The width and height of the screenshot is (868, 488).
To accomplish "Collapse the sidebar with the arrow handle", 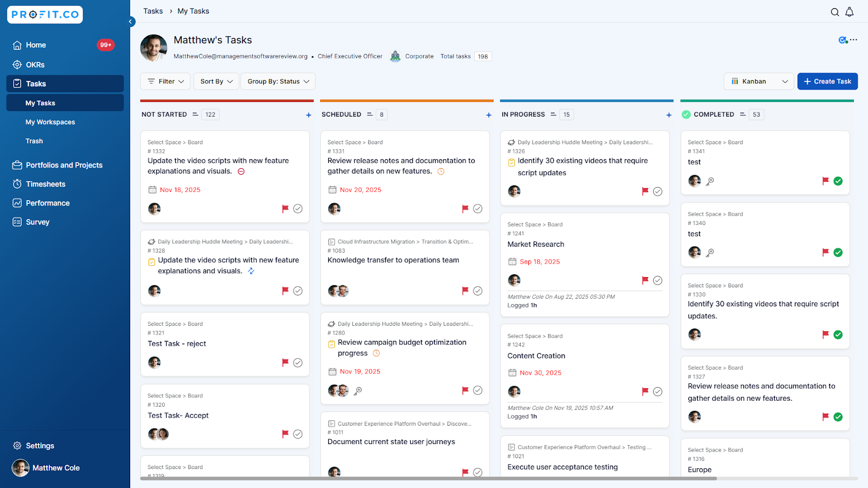I will pos(131,22).
